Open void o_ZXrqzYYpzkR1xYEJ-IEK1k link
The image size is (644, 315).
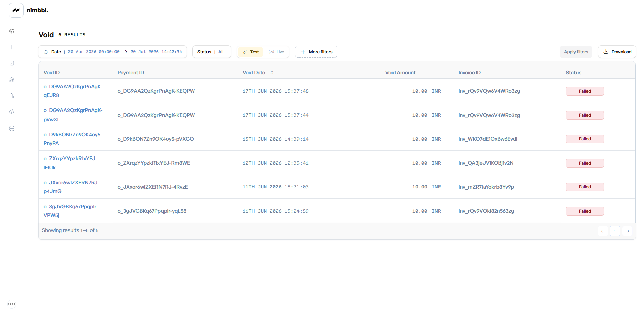click(70, 163)
